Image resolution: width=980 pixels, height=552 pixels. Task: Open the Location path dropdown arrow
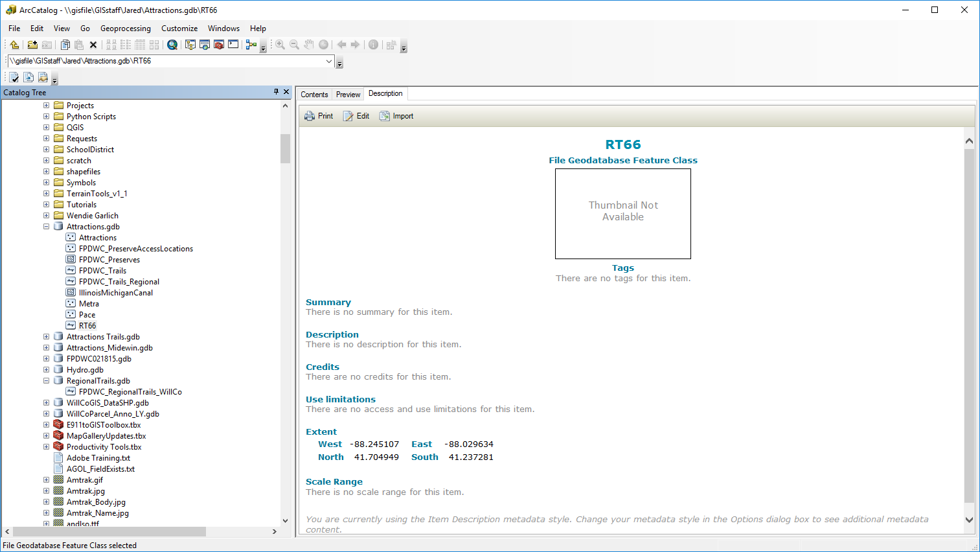pos(329,61)
